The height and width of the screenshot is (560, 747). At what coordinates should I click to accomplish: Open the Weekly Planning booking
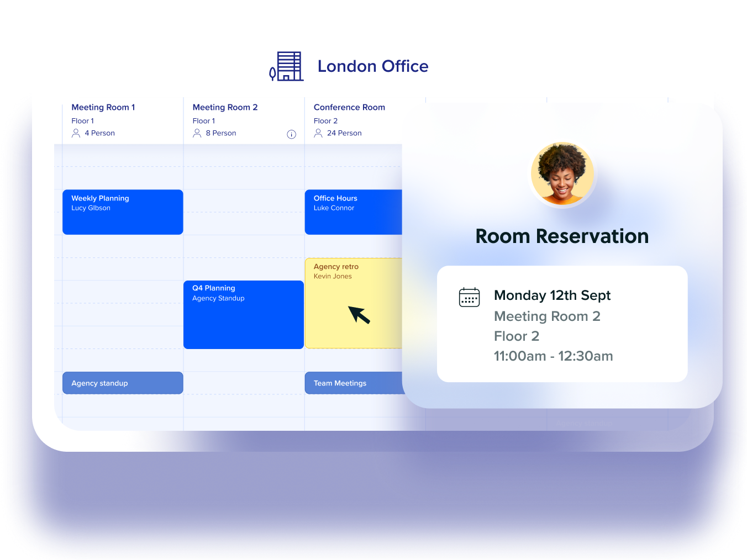(123, 212)
